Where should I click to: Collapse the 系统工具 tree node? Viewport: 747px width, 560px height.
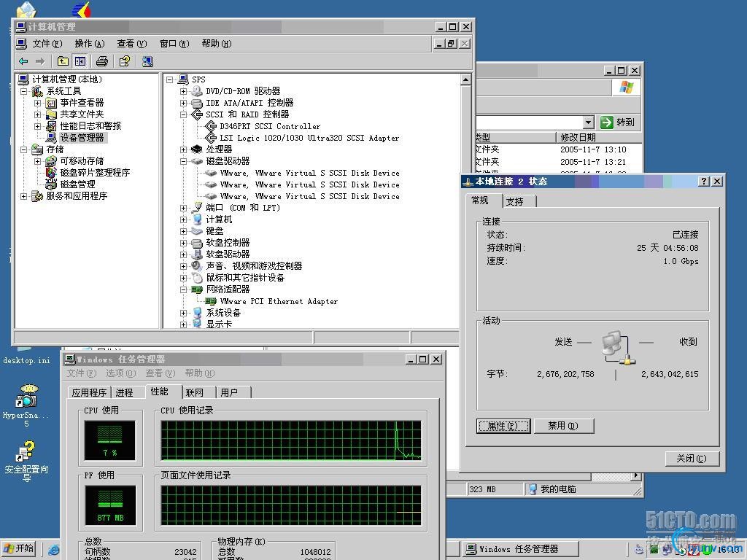point(24,91)
